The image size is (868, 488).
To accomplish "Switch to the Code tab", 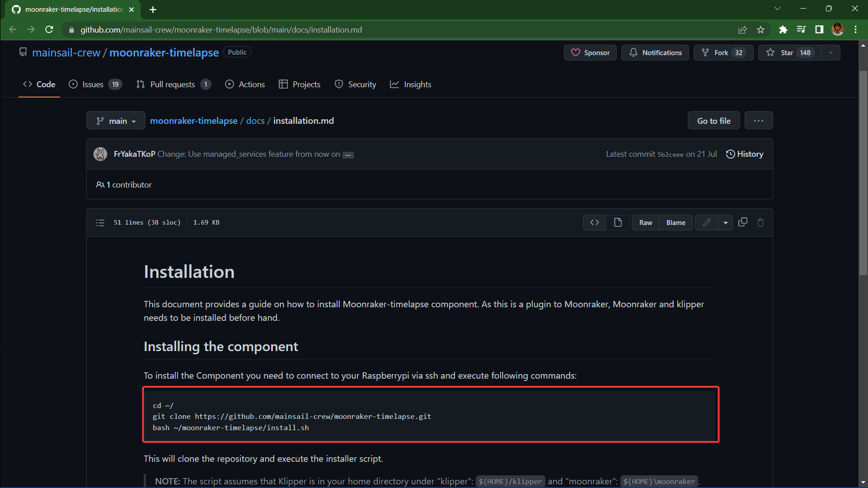I will pos(39,84).
